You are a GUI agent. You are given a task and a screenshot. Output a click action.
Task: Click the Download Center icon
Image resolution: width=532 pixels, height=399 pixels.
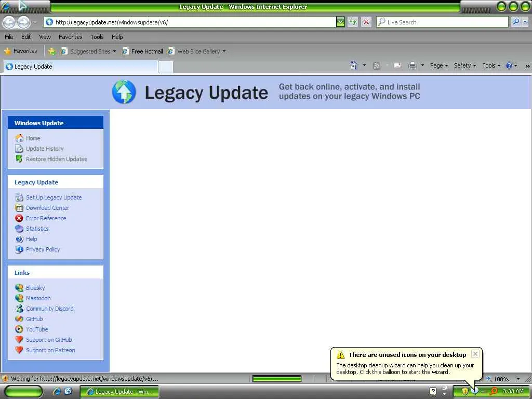point(19,208)
